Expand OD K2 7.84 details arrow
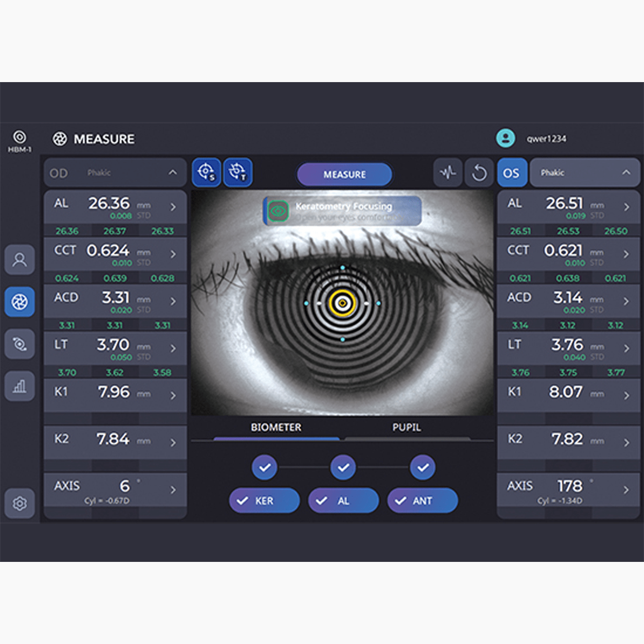This screenshot has height=644, width=644. (173, 443)
